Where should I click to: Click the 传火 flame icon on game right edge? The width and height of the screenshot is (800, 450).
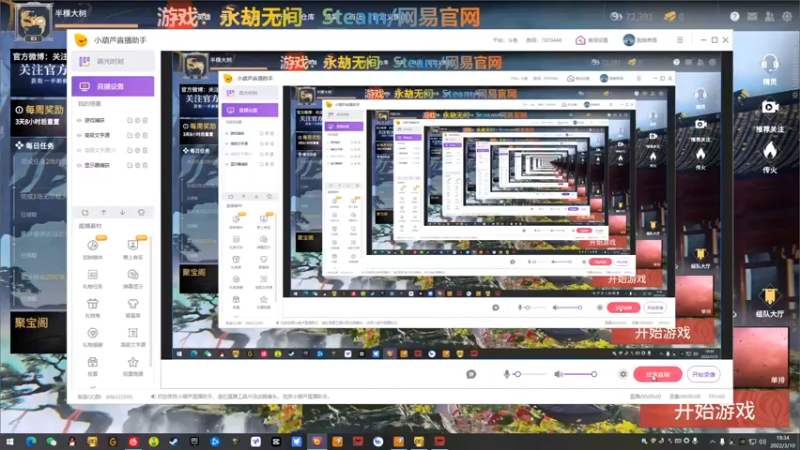pos(770,151)
